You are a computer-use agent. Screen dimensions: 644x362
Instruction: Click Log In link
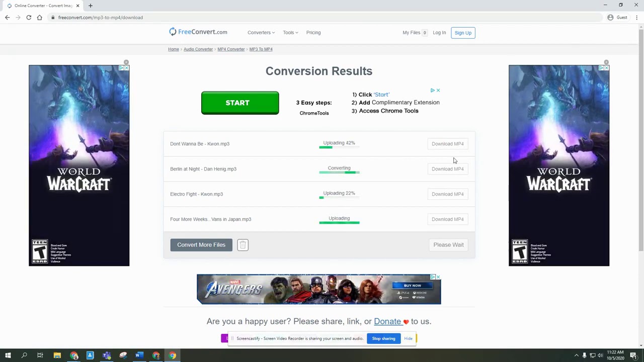point(439,33)
